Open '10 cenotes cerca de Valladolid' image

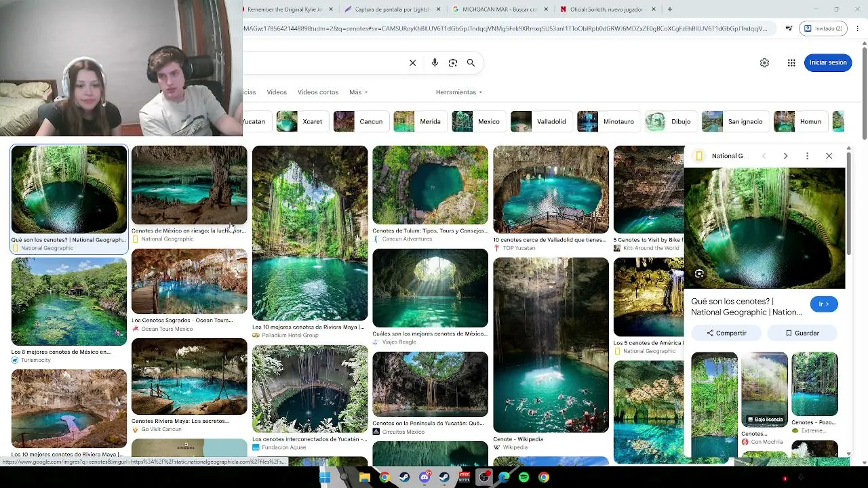tap(551, 190)
